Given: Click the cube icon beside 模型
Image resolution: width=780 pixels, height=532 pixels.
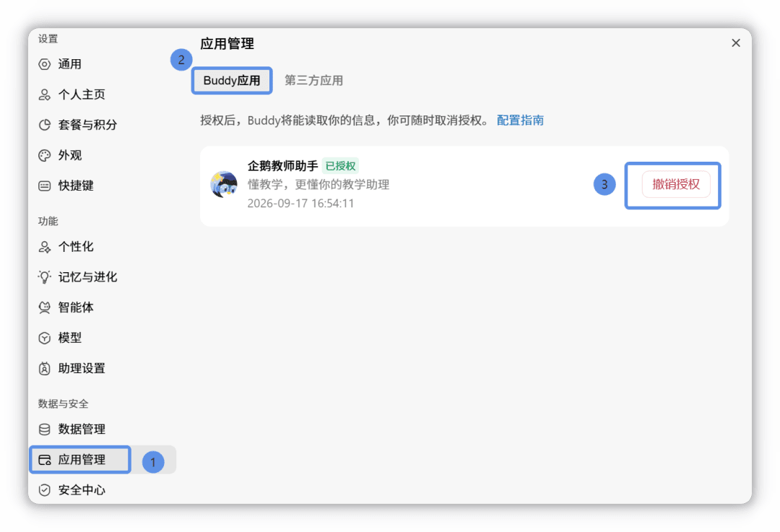Looking at the screenshot, I should point(44,338).
